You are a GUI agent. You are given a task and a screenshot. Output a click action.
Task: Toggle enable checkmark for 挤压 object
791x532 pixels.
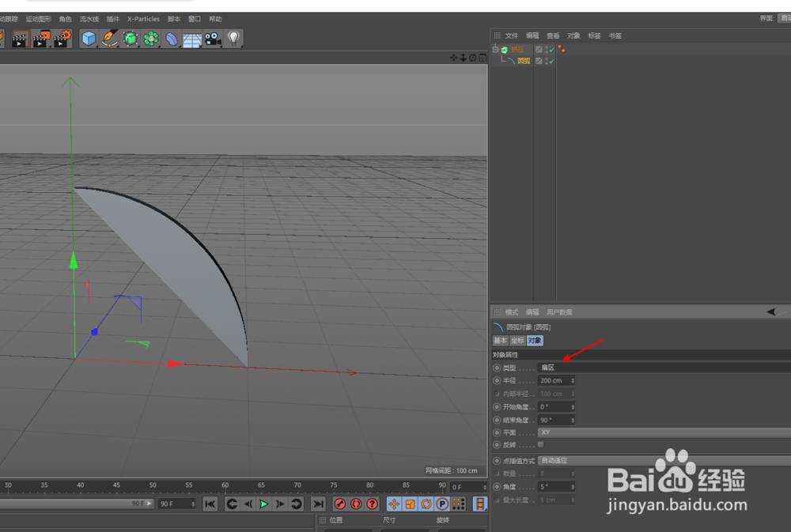tap(551, 50)
